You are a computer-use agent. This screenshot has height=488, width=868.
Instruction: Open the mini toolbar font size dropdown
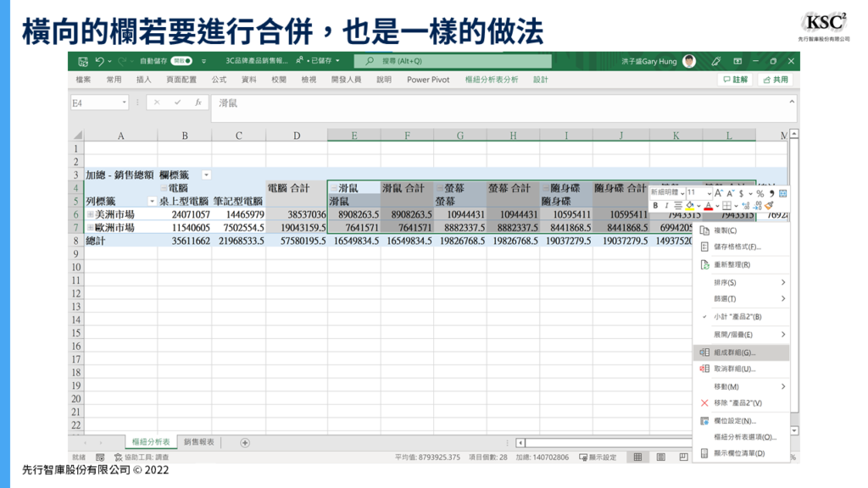pos(709,193)
